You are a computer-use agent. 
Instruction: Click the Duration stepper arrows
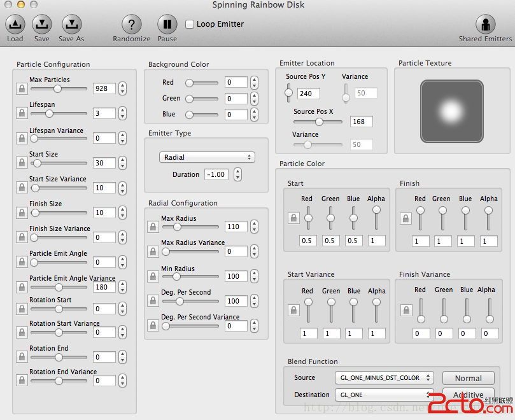237,174
